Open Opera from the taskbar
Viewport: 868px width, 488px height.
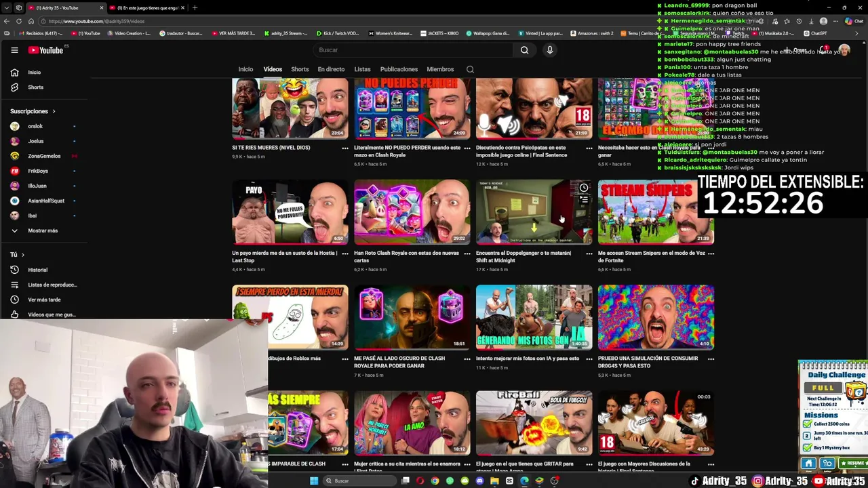click(x=420, y=481)
